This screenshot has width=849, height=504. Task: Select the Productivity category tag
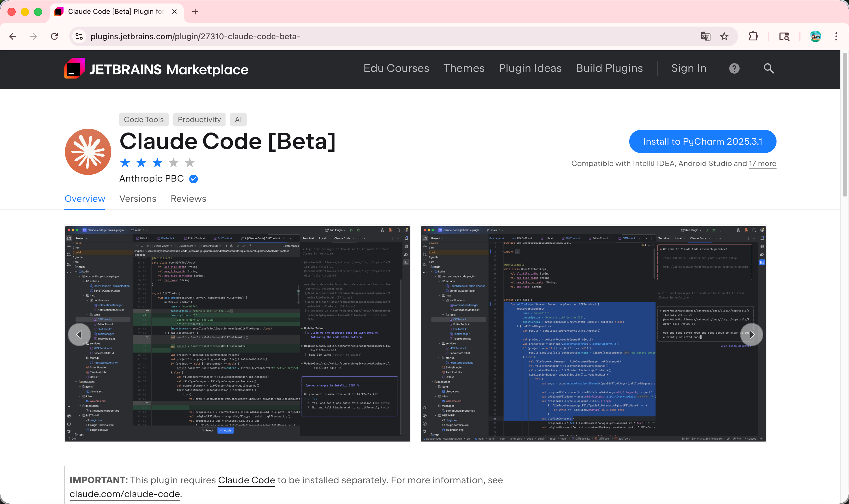coord(199,120)
